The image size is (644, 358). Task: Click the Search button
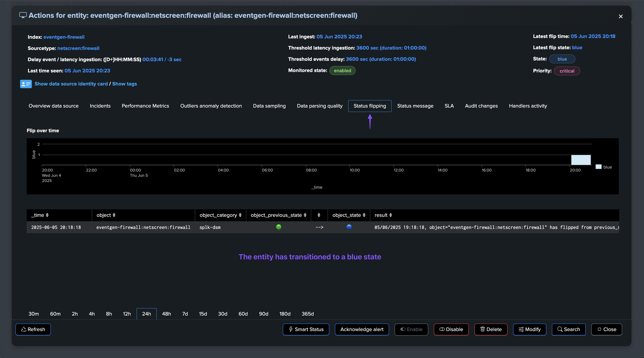[x=569, y=329]
